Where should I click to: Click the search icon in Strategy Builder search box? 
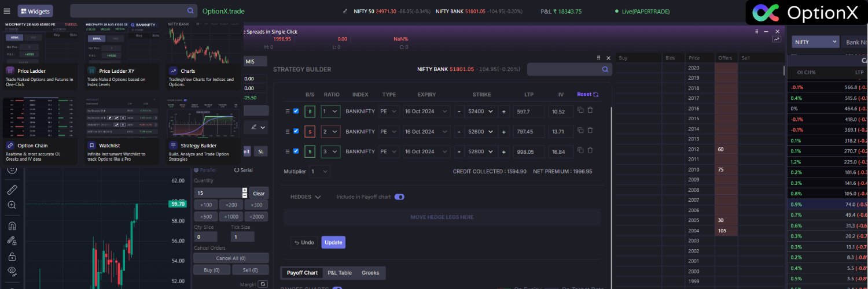[x=605, y=69]
